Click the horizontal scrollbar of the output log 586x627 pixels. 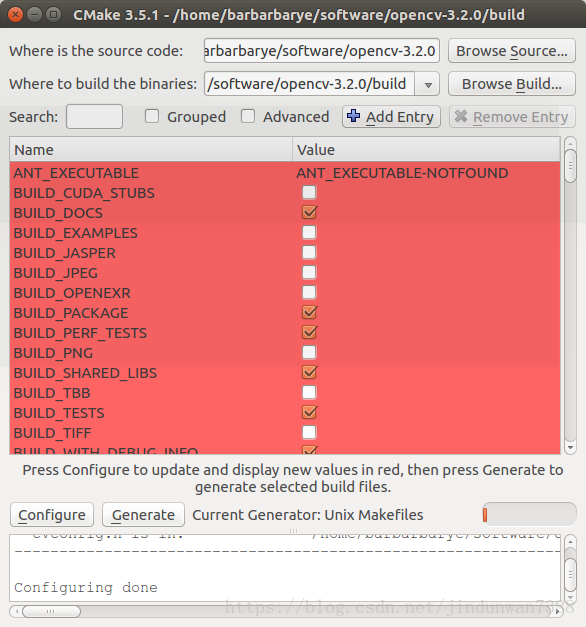click(286, 611)
